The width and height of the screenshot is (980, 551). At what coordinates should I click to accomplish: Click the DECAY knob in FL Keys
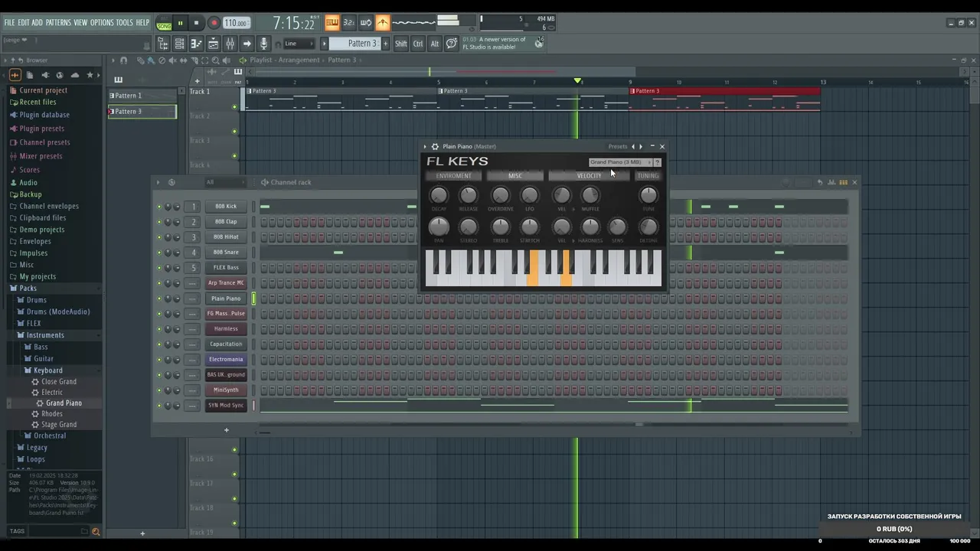pos(439,195)
